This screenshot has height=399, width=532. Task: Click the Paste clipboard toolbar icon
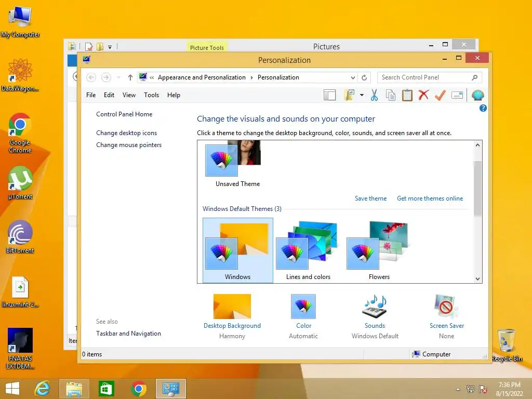[407, 96]
